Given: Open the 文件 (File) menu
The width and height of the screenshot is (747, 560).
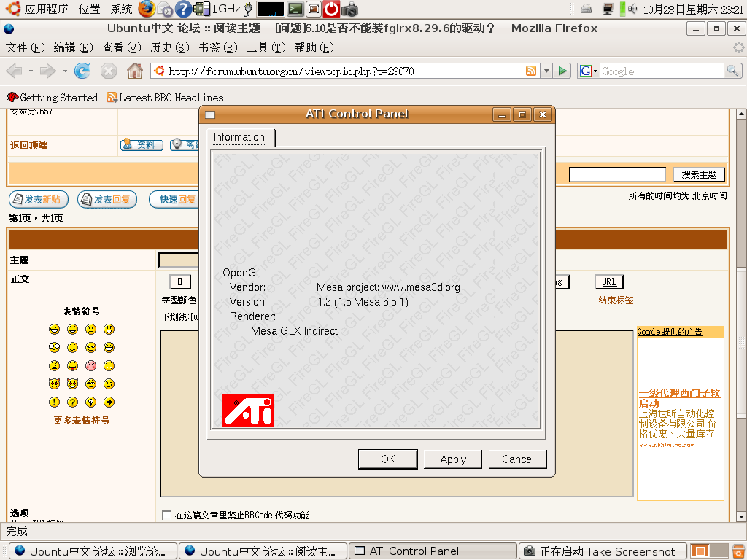Looking at the screenshot, I should [25, 47].
